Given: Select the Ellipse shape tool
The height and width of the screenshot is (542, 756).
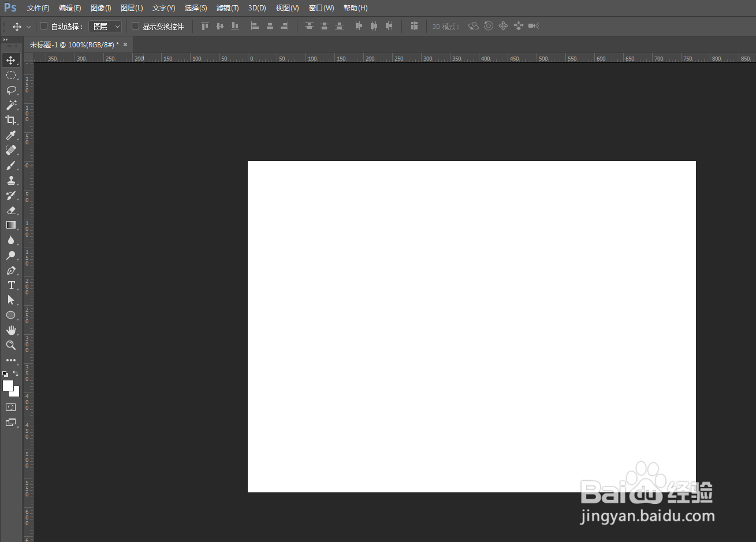Looking at the screenshot, I should click(11, 315).
